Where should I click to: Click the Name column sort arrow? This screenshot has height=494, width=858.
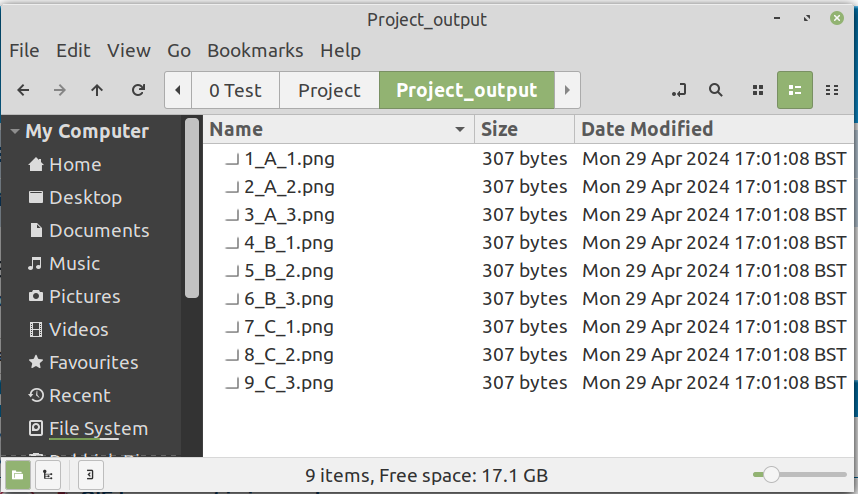[x=460, y=130]
